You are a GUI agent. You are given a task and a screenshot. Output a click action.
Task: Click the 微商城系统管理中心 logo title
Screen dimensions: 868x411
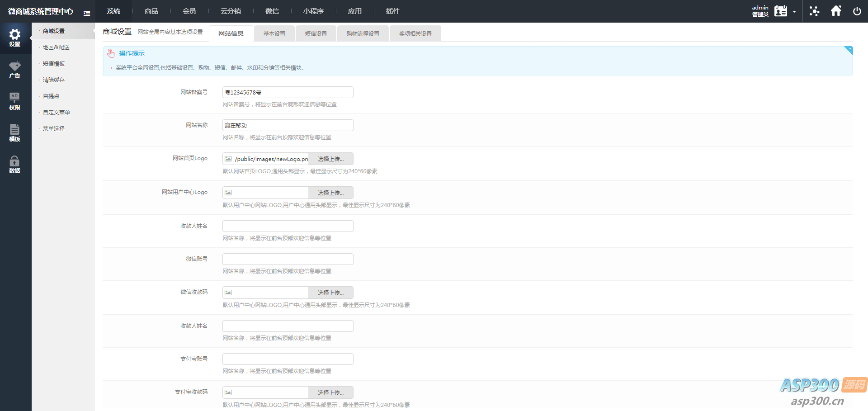pyautogui.click(x=41, y=11)
